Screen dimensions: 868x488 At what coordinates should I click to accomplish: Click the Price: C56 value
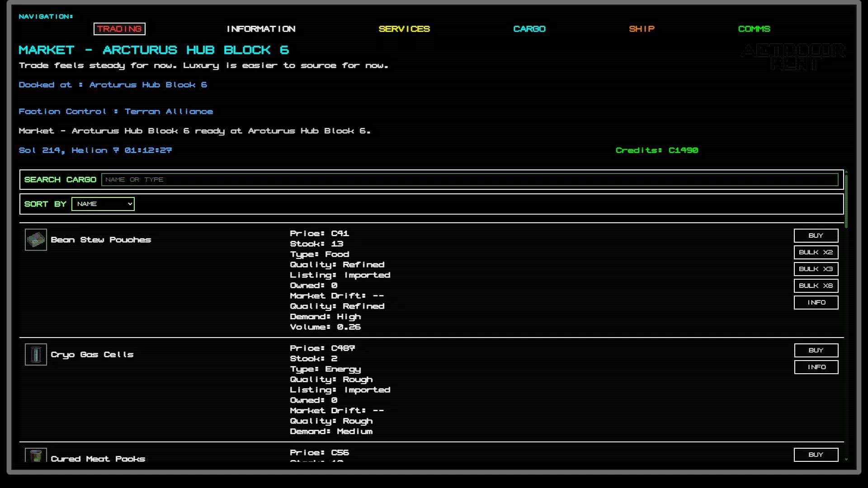pos(319,452)
